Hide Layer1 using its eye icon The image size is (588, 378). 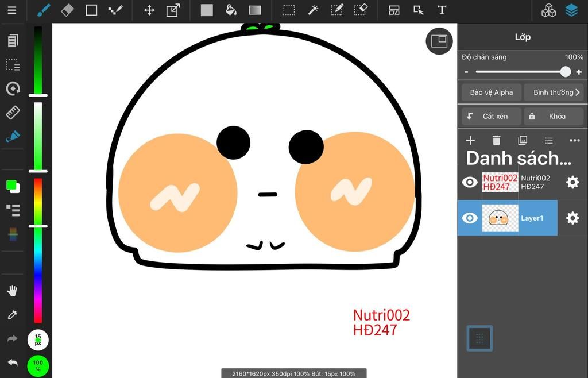(x=470, y=218)
